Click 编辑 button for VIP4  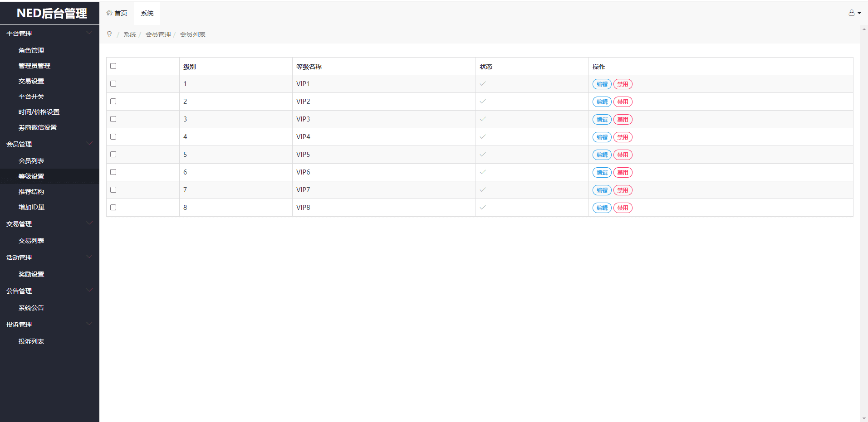click(602, 137)
